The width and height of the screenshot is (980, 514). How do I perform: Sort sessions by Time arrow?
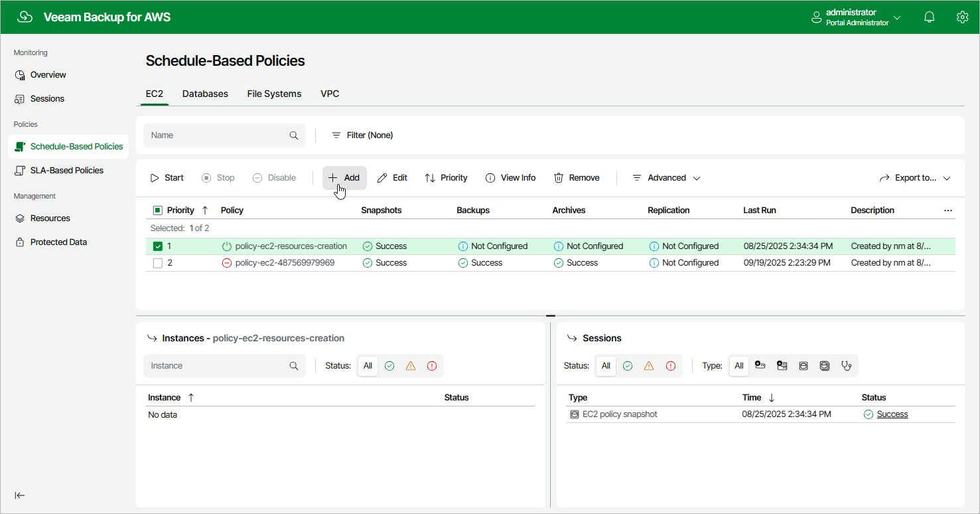click(772, 398)
